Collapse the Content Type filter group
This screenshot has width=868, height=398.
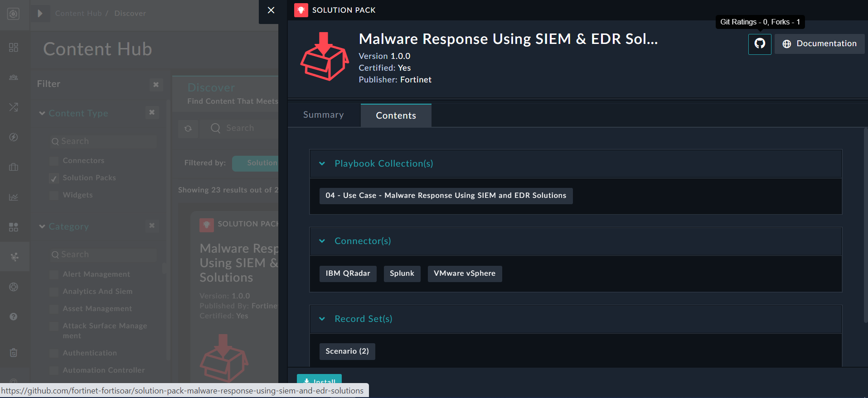tap(42, 113)
